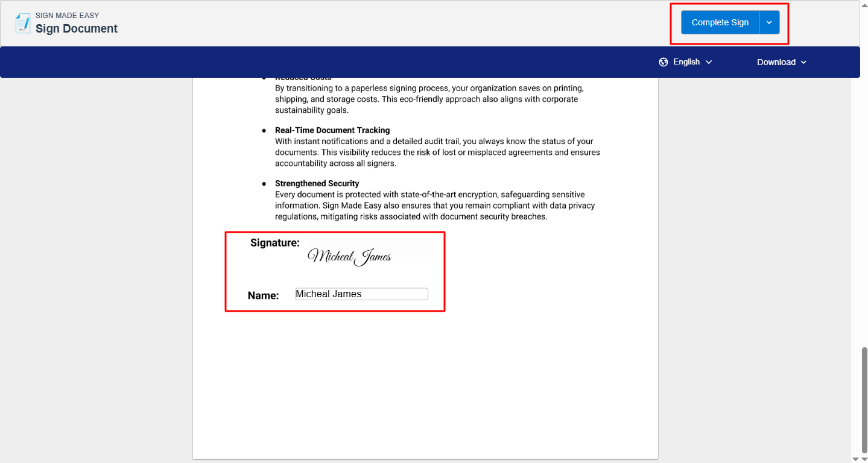Click the Sign Made Easy document logo icon
The image size is (868, 463).
pos(22,23)
